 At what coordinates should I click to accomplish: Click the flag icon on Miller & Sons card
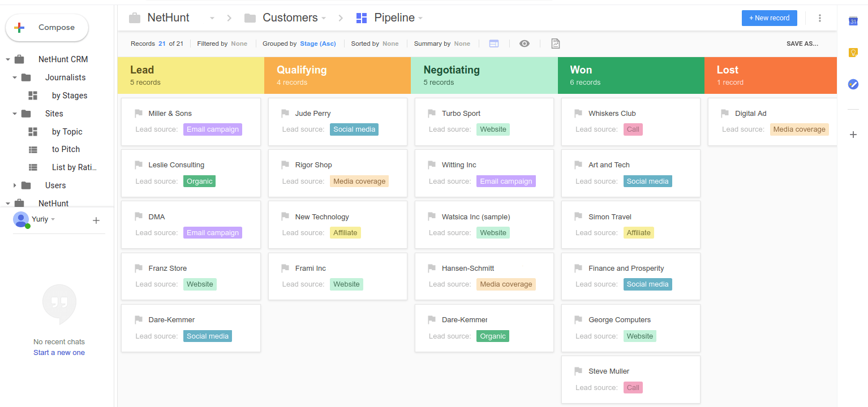coord(139,114)
